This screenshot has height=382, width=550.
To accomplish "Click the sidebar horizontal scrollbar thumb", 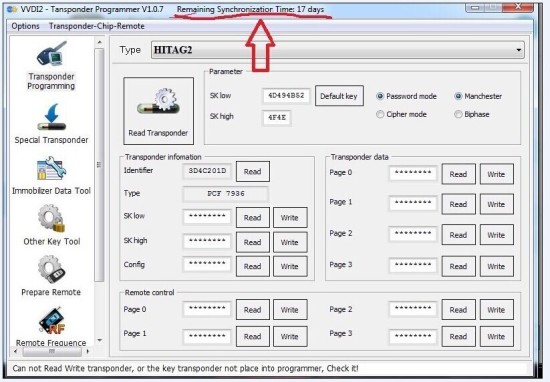I will coord(52,351).
